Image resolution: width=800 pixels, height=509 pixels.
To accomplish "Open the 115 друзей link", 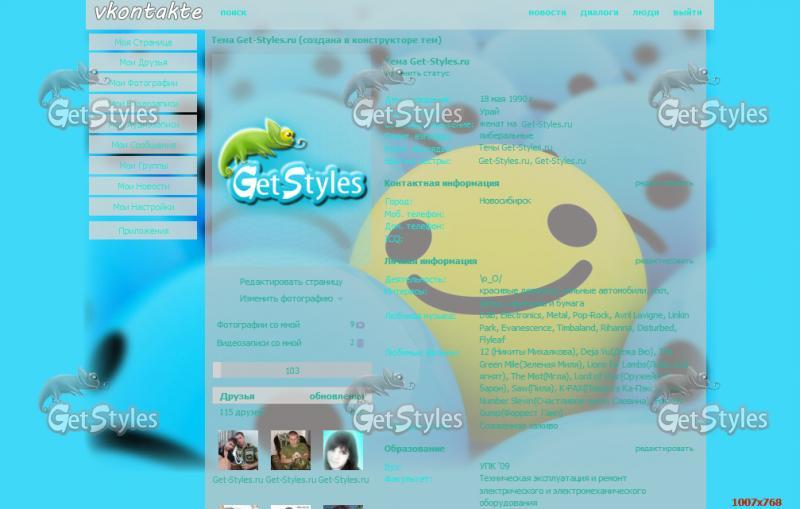I will 241,412.
